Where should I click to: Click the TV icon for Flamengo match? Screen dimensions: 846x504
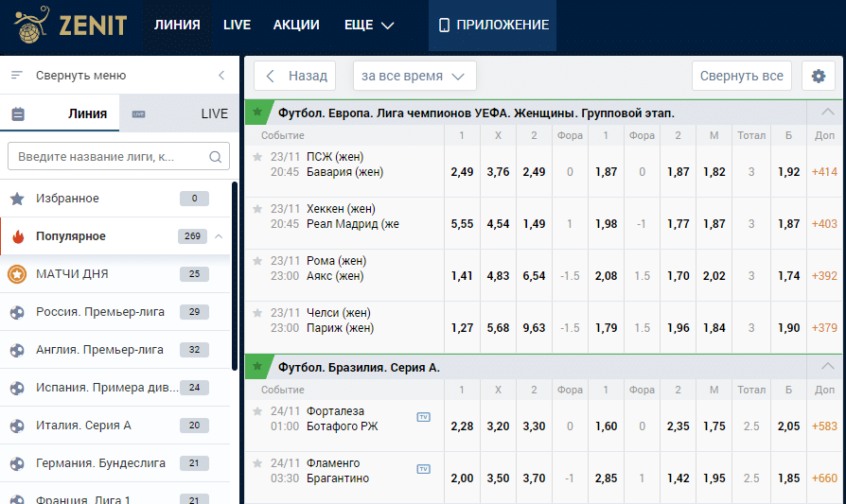423,468
